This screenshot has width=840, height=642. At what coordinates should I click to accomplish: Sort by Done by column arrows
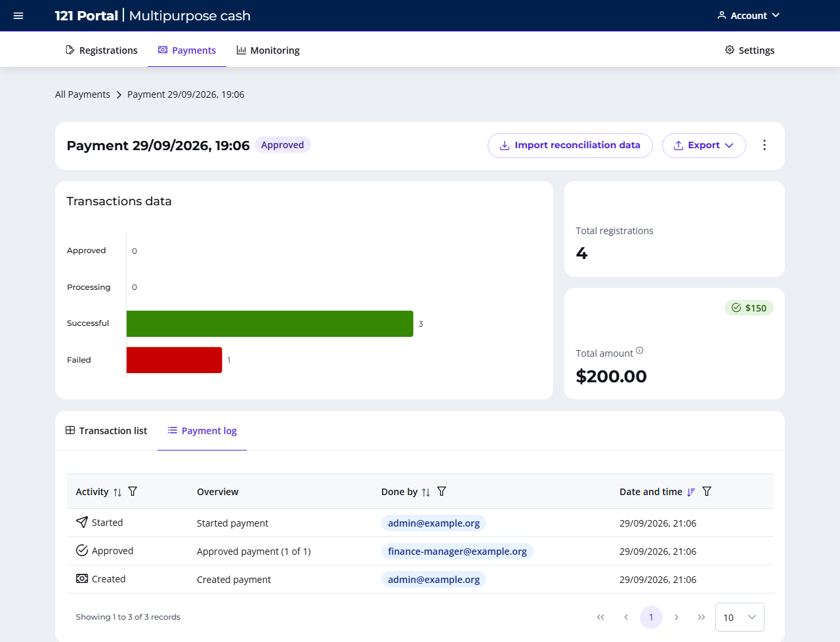[x=426, y=492]
